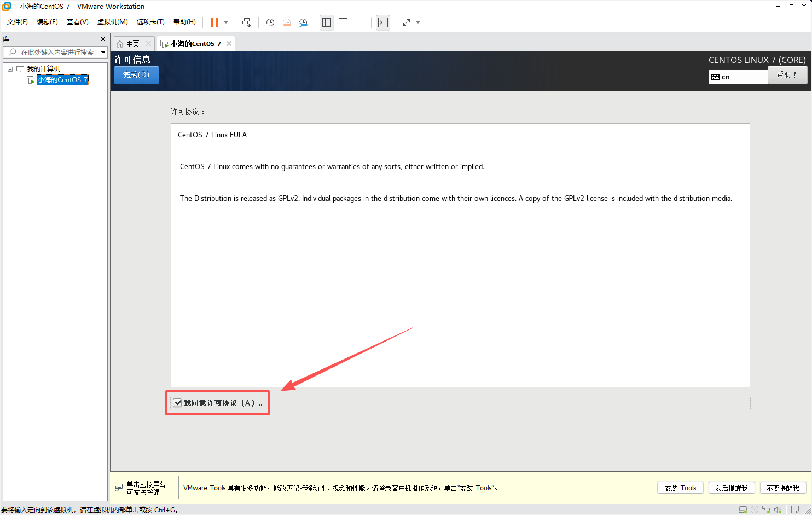
Task: Collapse the 我的计算机 tree node
Action: point(10,69)
